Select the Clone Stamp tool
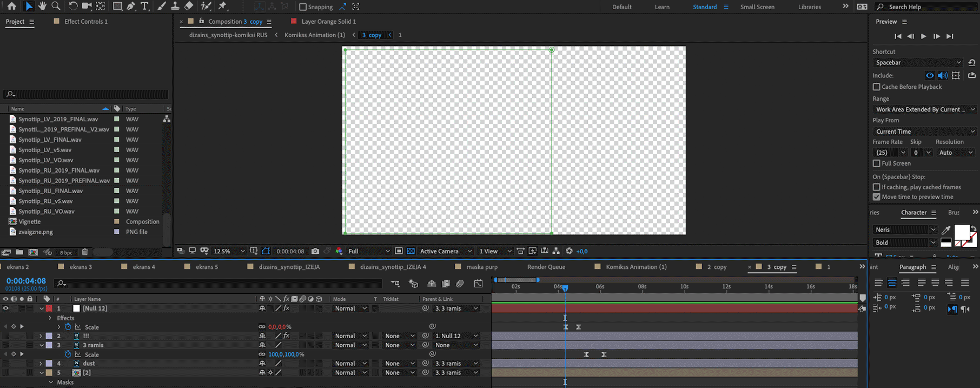The width and height of the screenshot is (980, 388). pos(175,6)
